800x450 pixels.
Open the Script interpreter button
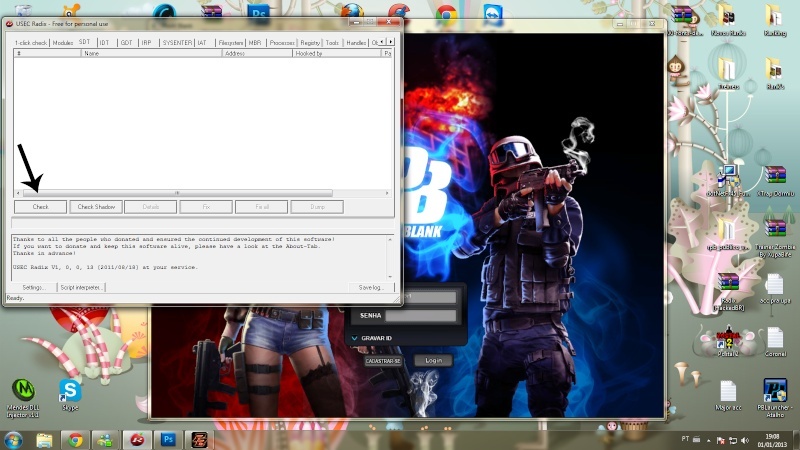click(x=81, y=287)
